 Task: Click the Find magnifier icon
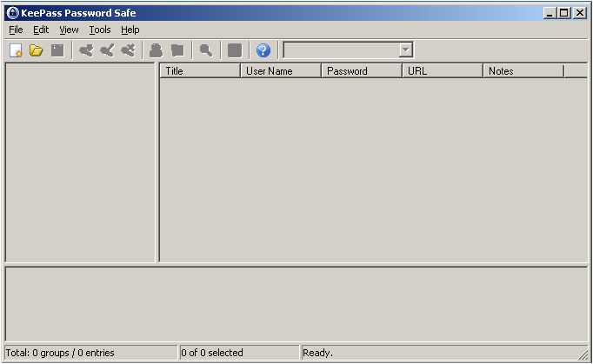pos(206,50)
